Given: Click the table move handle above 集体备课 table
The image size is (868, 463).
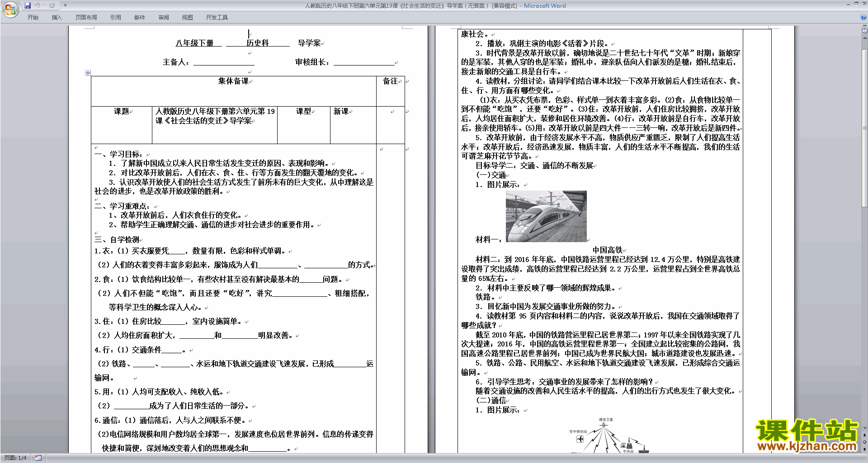Looking at the screenshot, I should [88, 73].
